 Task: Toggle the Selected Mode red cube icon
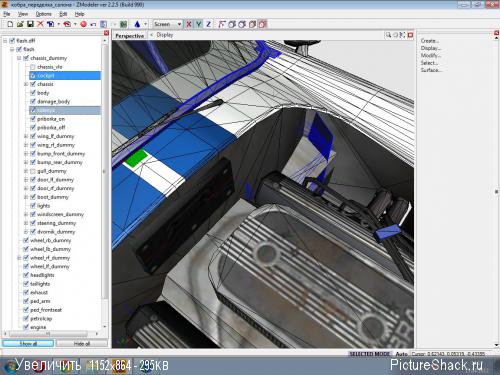click(x=263, y=24)
